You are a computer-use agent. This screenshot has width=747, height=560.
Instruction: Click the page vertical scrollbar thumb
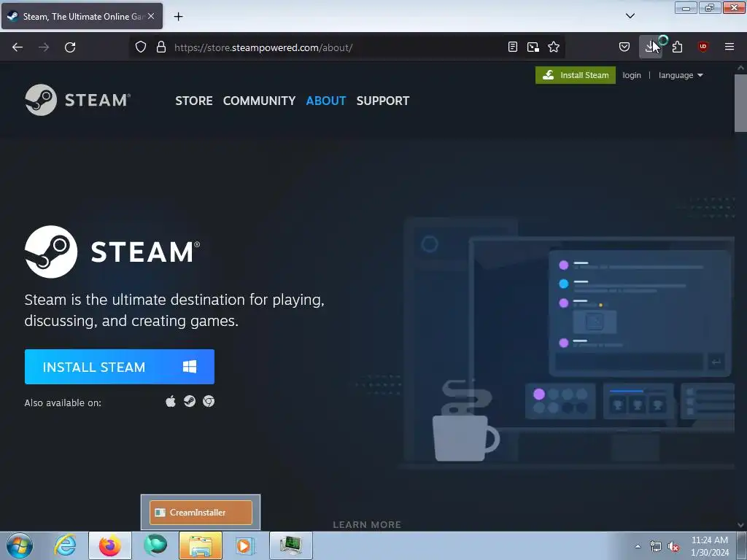click(741, 103)
